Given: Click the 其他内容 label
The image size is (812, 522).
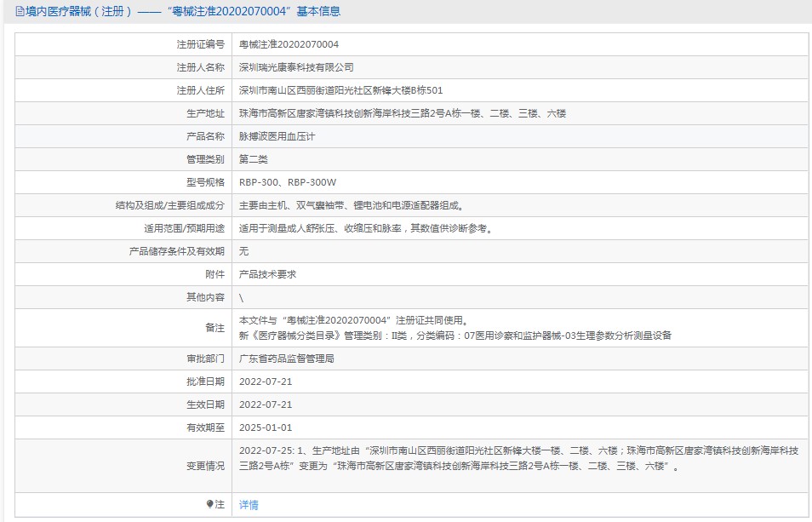Looking at the screenshot, I should 206,297.
